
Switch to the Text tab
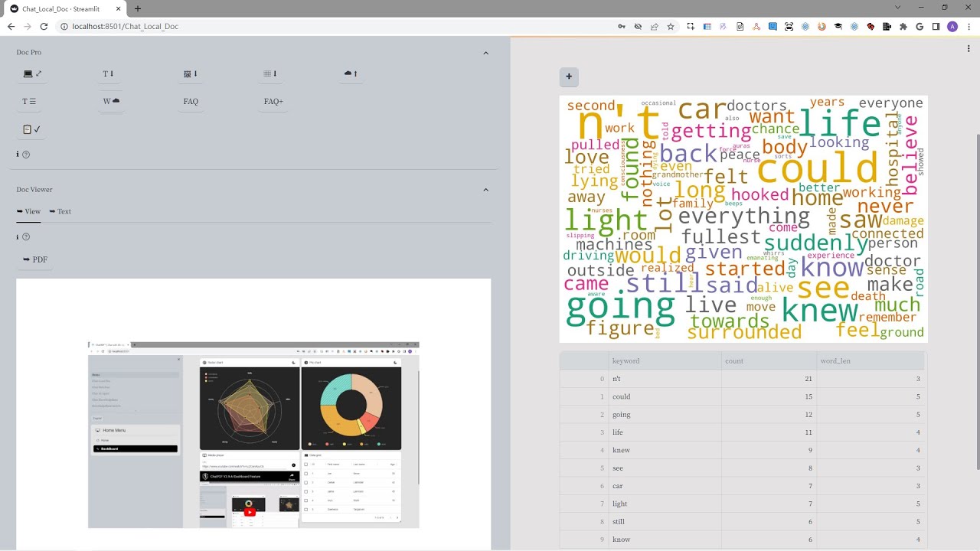(x=60, y=211)
